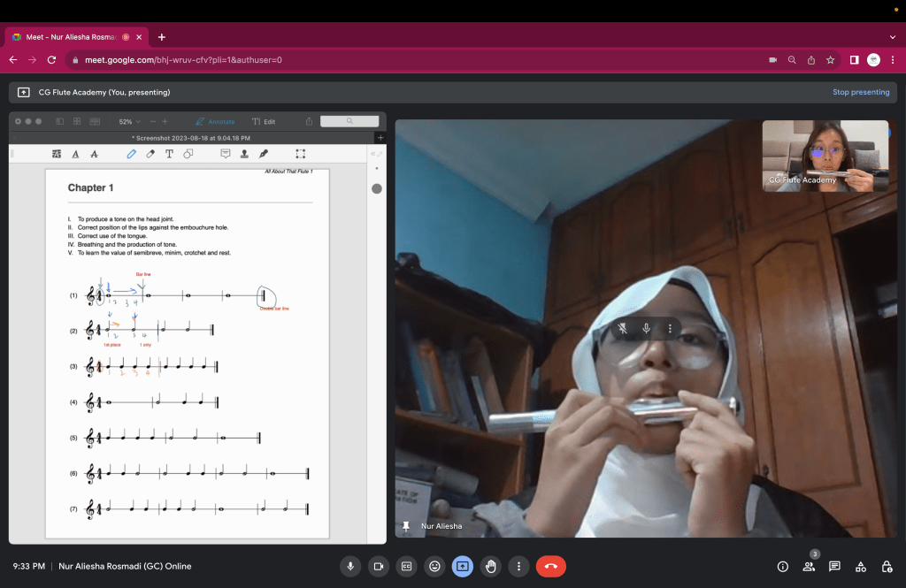Open the Meet activities icon

[860, 567]
